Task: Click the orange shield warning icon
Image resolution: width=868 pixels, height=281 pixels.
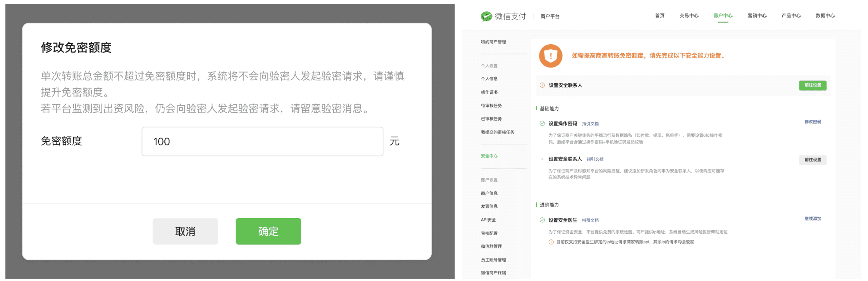Action: (x=550, y=56)
